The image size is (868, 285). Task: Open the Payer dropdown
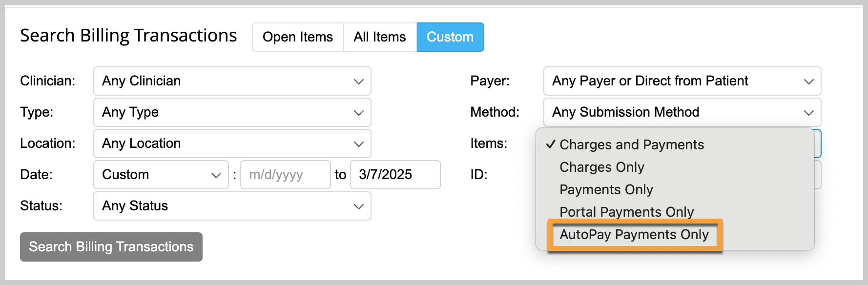(682, 81)
